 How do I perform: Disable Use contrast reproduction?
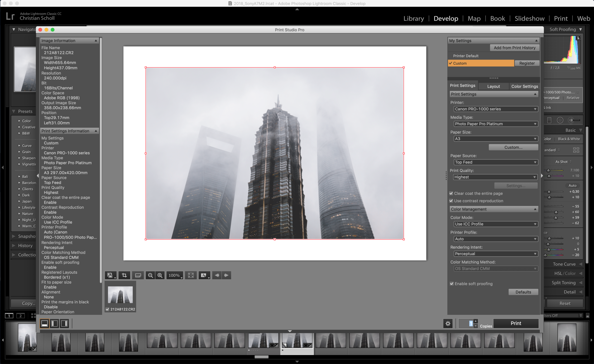[451, 201]
